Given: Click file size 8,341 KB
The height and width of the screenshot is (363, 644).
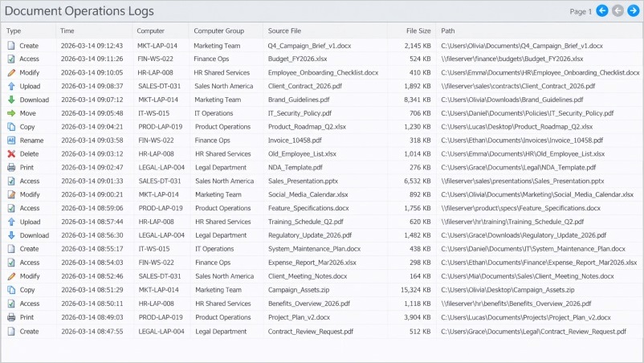Looking at the screenshot, I should tap(418, 100).
